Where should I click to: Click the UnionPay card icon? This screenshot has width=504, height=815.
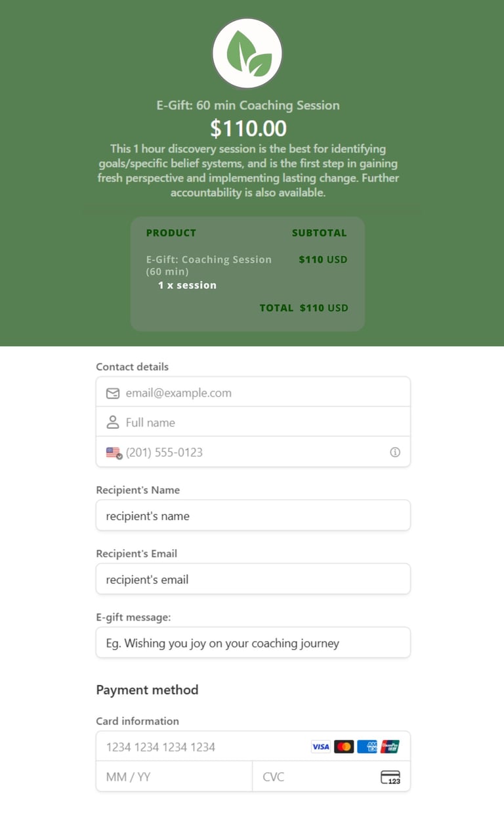pos(390,747)
